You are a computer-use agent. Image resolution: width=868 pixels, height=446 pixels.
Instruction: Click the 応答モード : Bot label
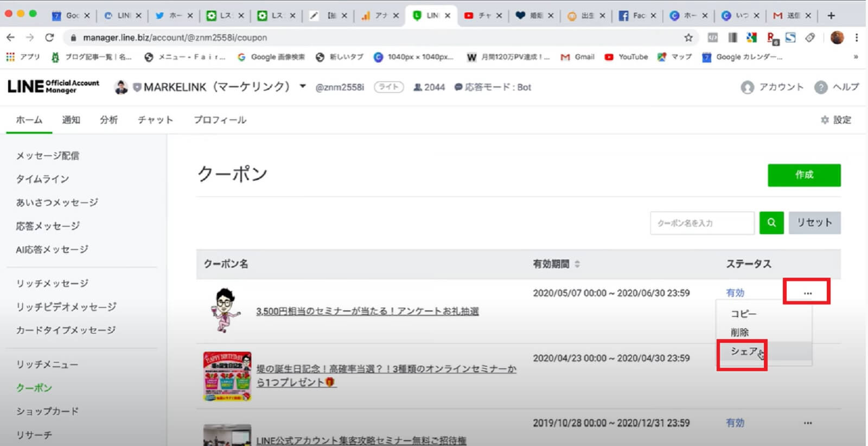coord(493,87)
